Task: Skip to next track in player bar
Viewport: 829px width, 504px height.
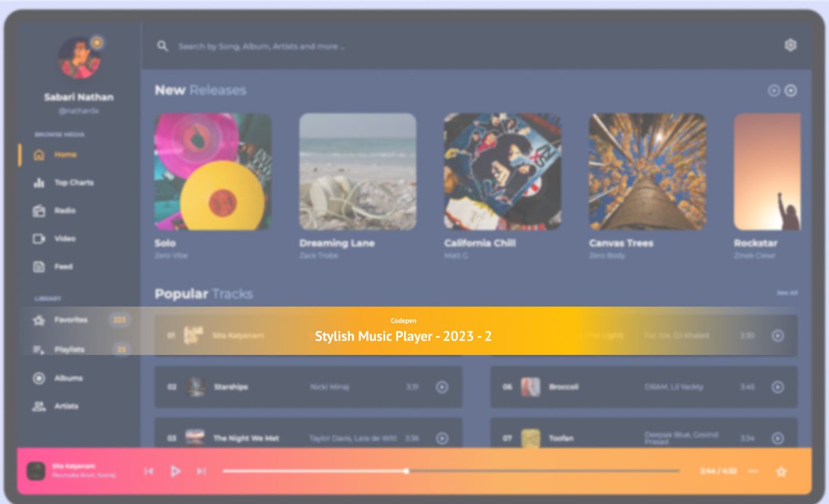Action: tap(201, 472)
